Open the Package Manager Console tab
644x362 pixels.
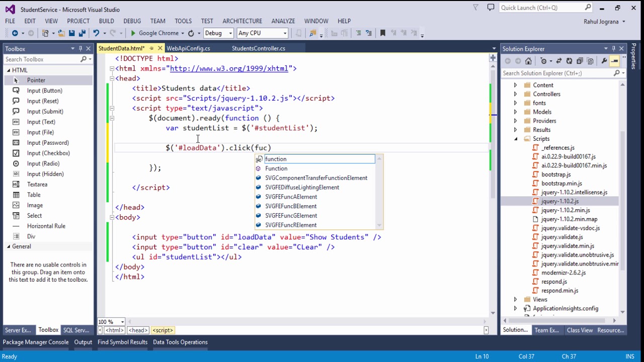pyautogui.click(x=36, y=342)
